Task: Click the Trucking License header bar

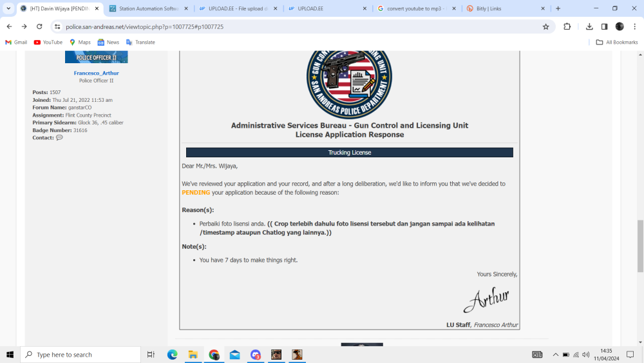Action: tap(350, 153)
